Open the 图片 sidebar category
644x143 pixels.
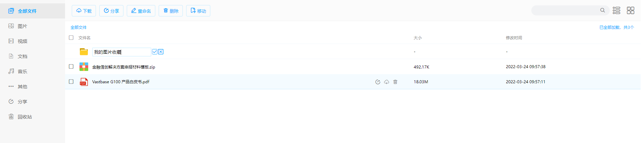pos(22,26)
